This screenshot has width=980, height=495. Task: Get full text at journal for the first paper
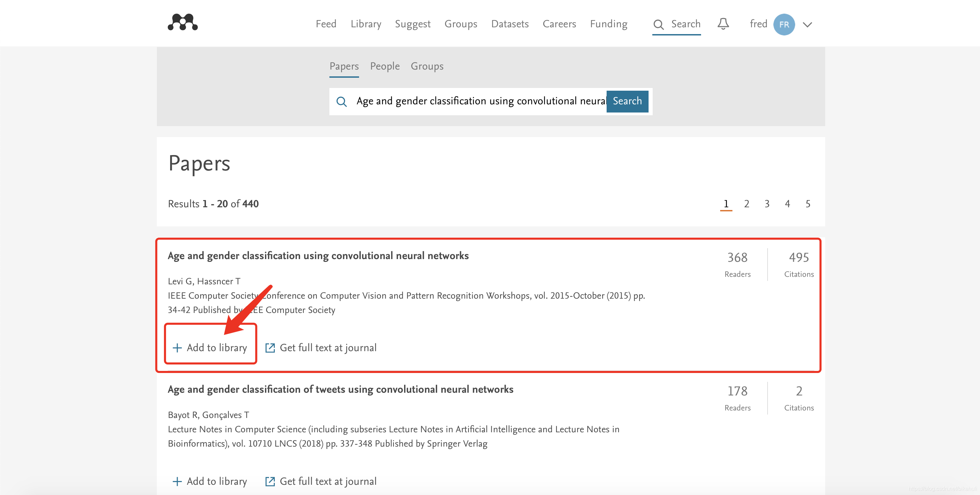click(321, 348)
